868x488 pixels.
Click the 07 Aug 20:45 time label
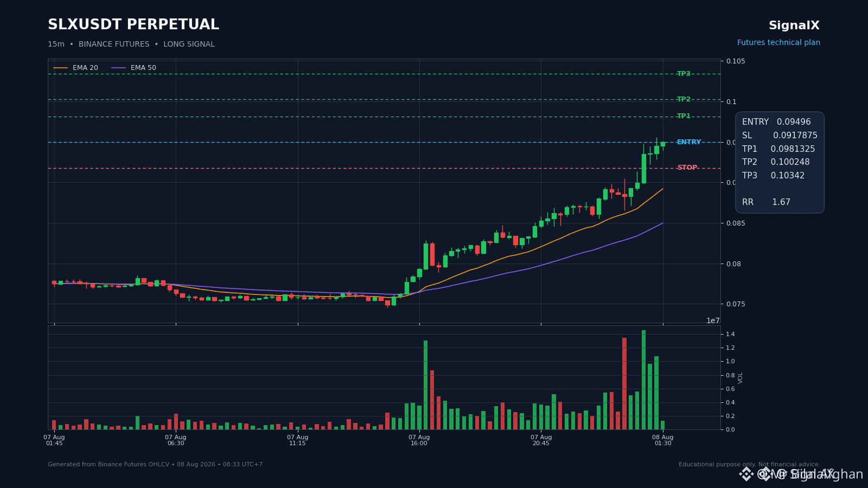[541, 440]
